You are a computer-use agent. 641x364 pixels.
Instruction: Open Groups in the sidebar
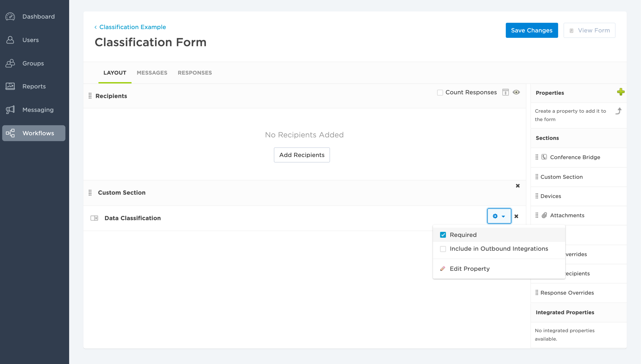pyautogui.click(x=34, y=63)
